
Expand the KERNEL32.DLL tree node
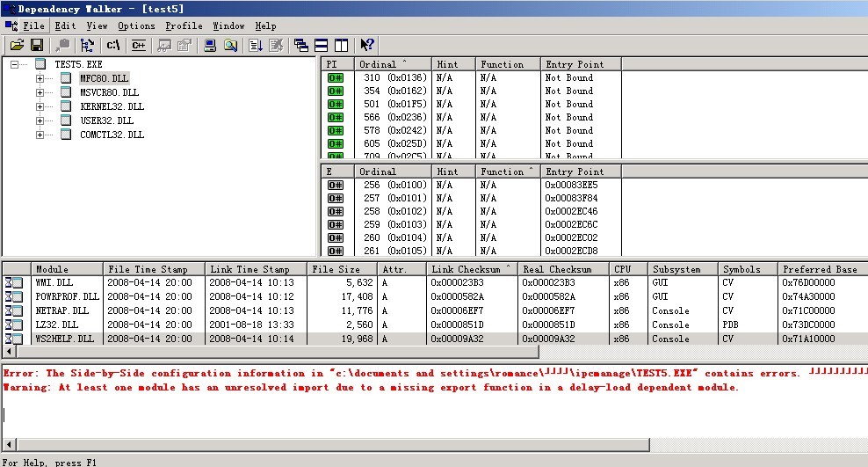click(x=40, y=106)
